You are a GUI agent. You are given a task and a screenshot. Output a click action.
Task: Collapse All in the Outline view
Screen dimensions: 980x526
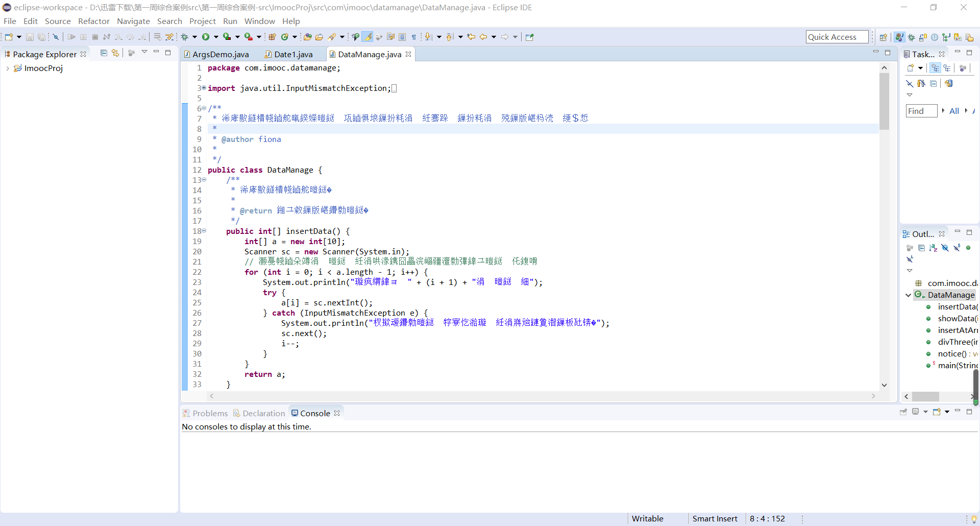click(x=921, y=248)
